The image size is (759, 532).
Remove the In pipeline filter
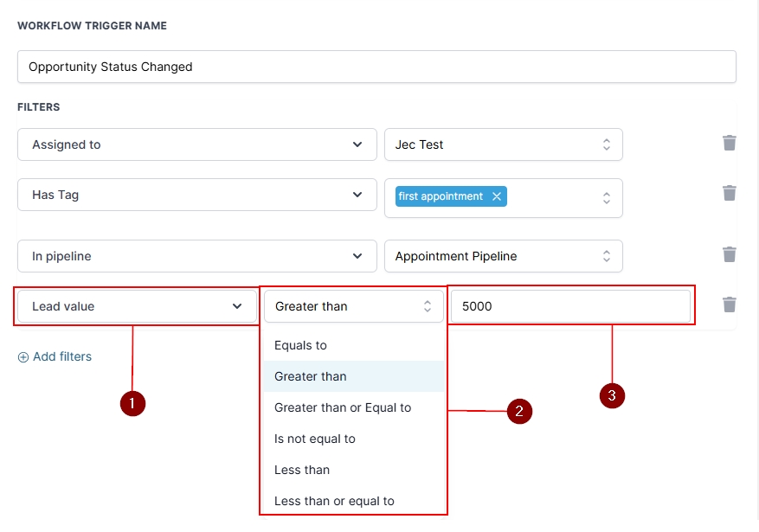coord(730,254)
